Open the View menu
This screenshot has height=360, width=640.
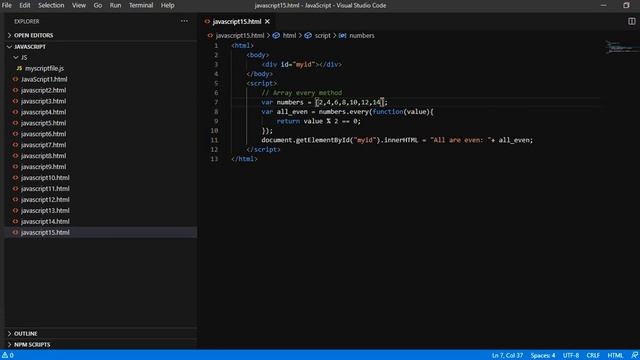click(x=79, y=5)
